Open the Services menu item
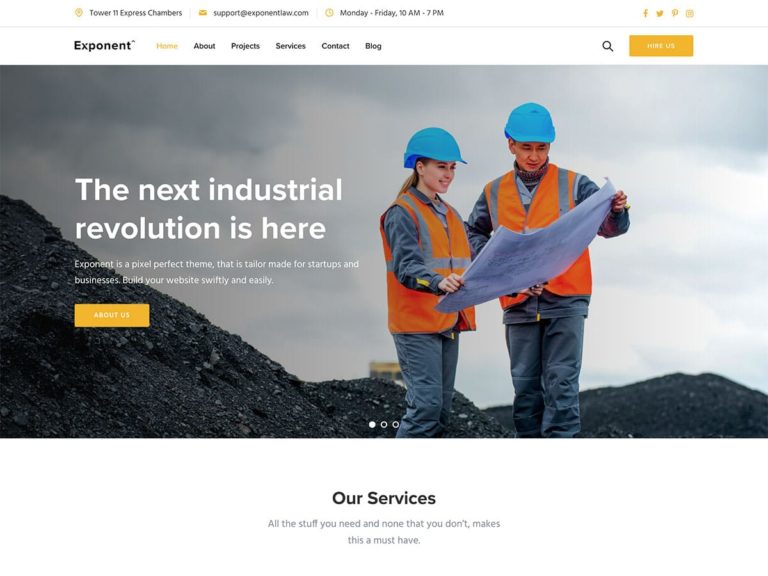The height and width of the screenshot is (576, 768). click(290, 46)
